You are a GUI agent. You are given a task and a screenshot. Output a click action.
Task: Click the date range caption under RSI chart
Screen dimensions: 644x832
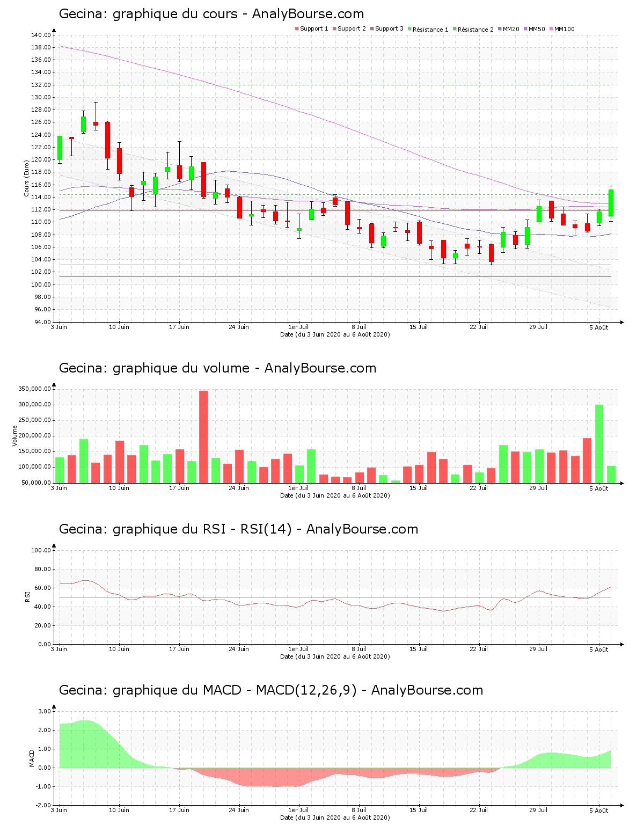335,656
